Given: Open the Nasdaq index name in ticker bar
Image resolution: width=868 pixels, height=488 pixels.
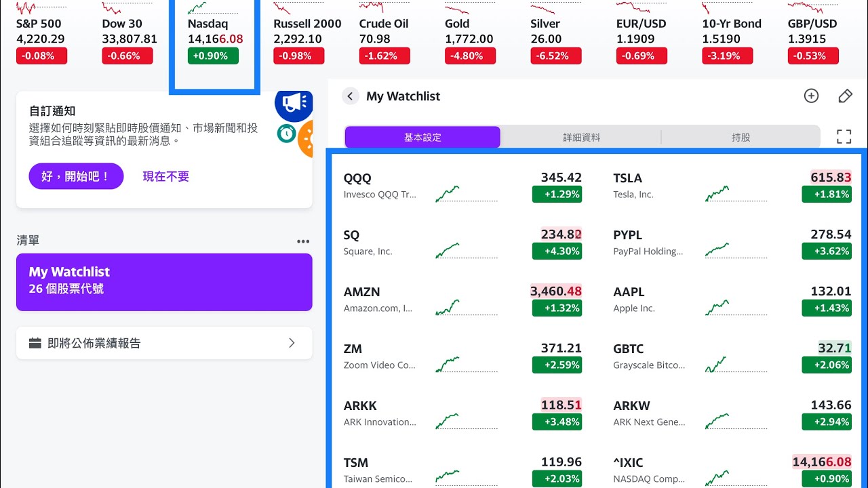Looking at the screenshot, I should click(x=208, y=24).
